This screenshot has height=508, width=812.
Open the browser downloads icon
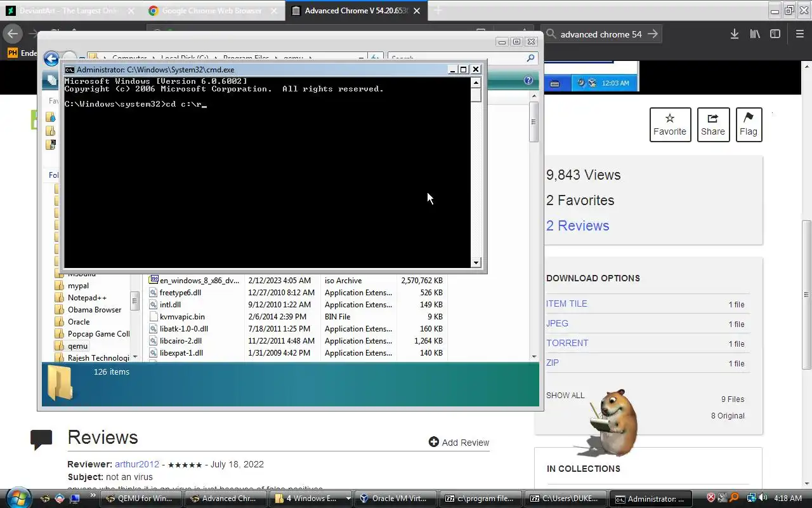pyautogui.click(x=734, y=34)
